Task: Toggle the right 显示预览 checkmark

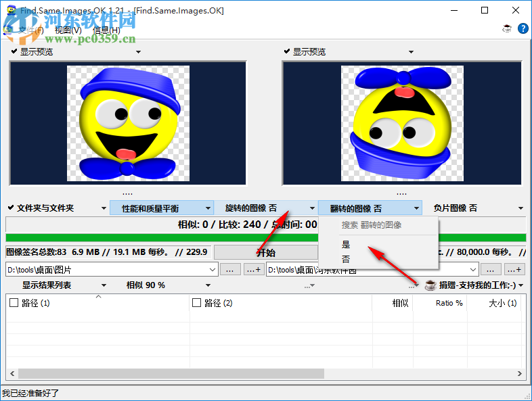Action: tap(287, 51)
